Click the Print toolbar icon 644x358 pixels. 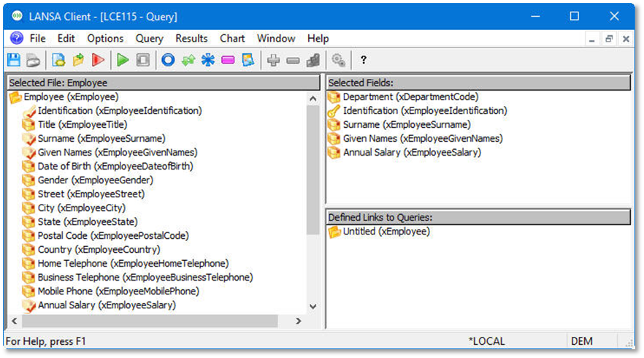point(34,60)
